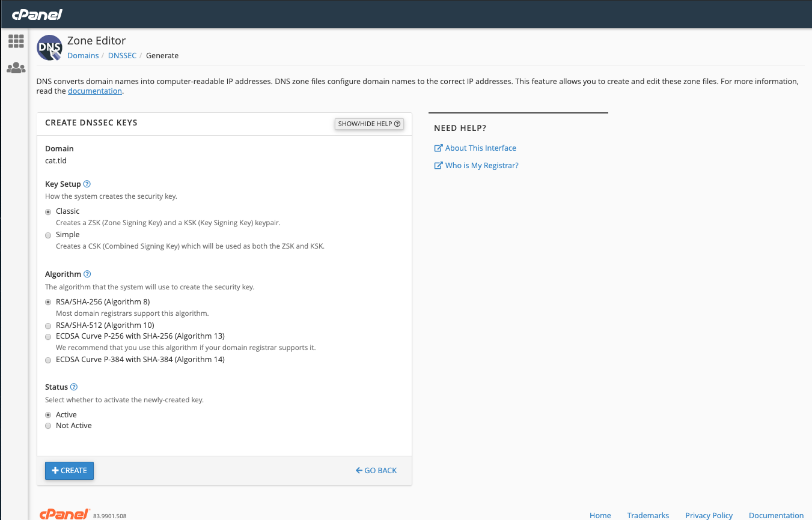Image resolution: width=812 pixels, height=520 pixels.
Task: Open the apps grid icon in sidebar
Action: [16, 41]
